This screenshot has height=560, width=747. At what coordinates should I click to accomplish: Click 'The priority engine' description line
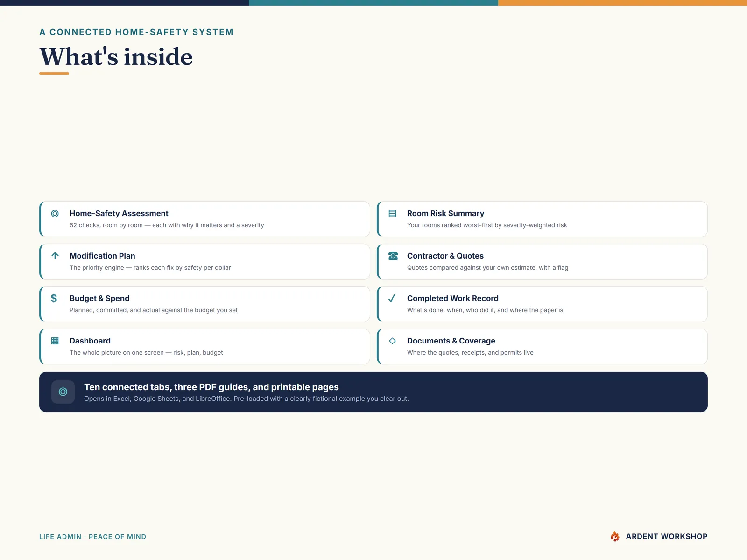150,267
